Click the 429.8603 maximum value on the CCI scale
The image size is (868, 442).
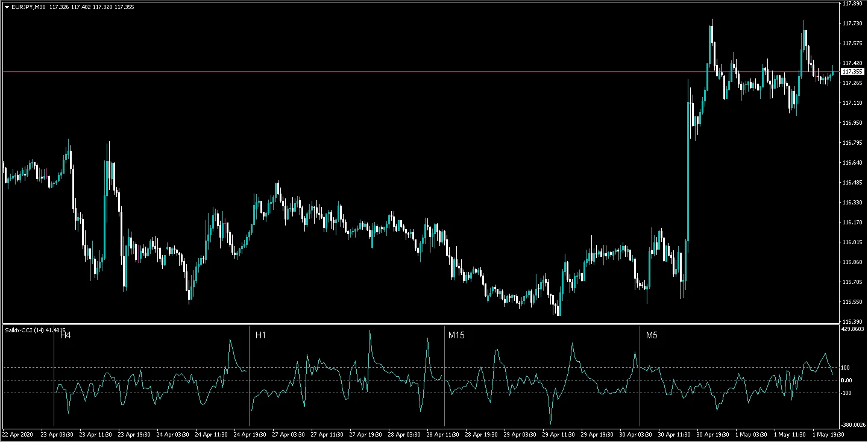(852, 330)
